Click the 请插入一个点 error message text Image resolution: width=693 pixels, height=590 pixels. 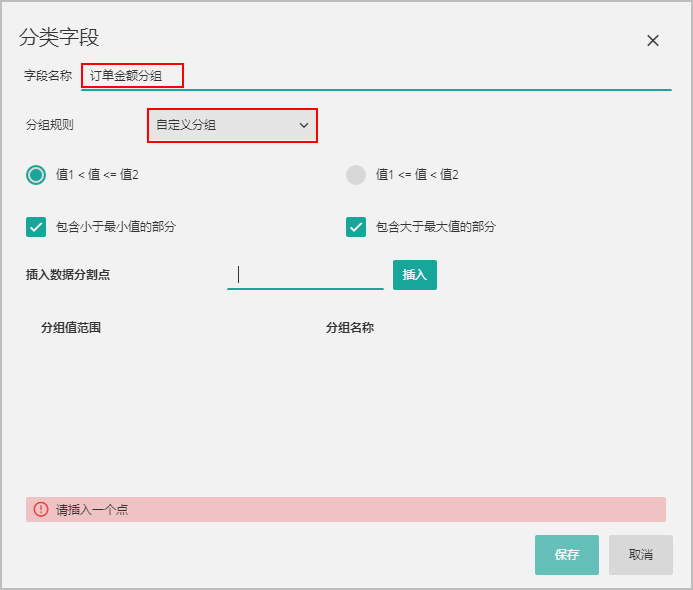pos(92,510)
